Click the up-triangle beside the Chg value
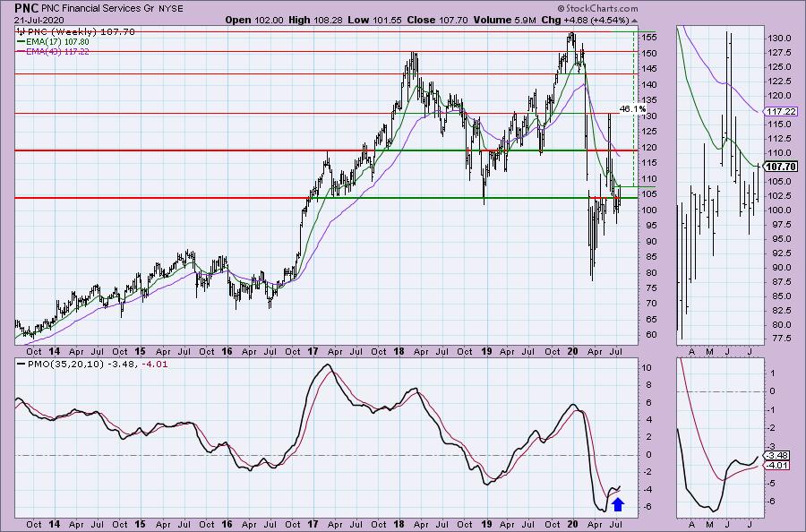The image size is (806, 532). 634,21
